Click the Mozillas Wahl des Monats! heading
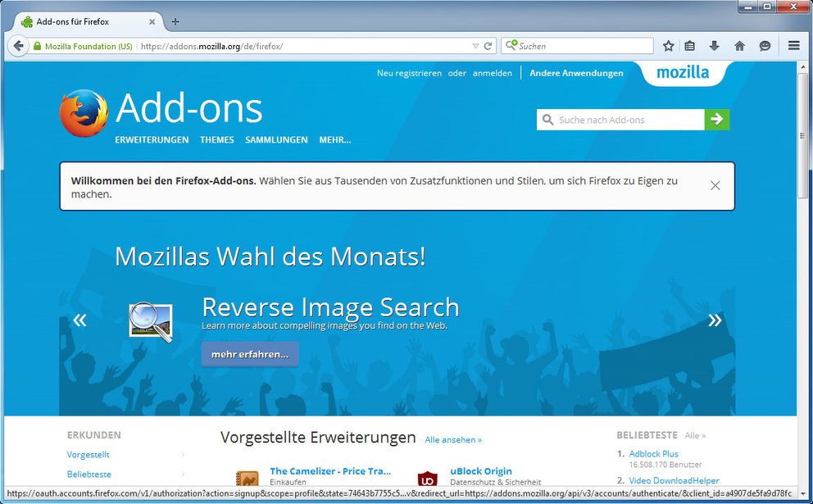 tap(270, 257)
